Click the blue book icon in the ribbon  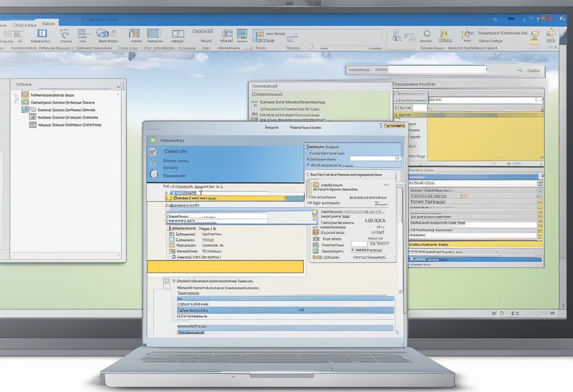click(42, 33)
